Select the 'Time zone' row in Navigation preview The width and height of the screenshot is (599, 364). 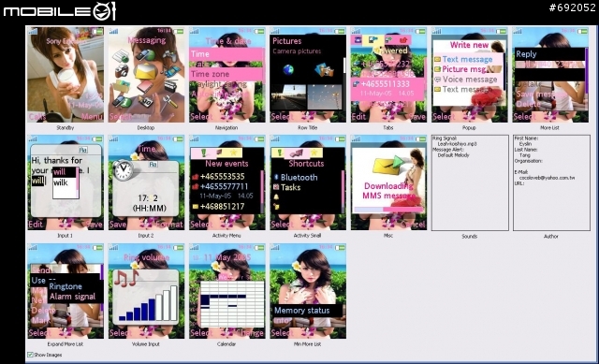tap(226, 74)
